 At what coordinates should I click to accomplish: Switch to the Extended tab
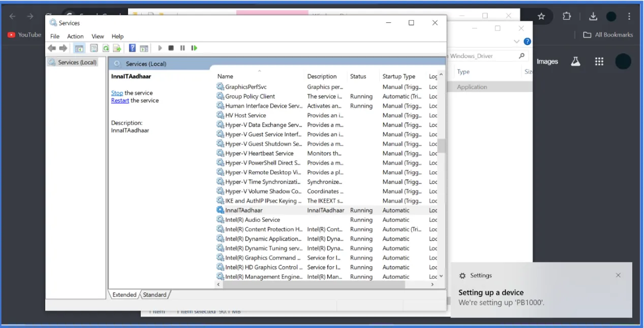pos(125,294)
